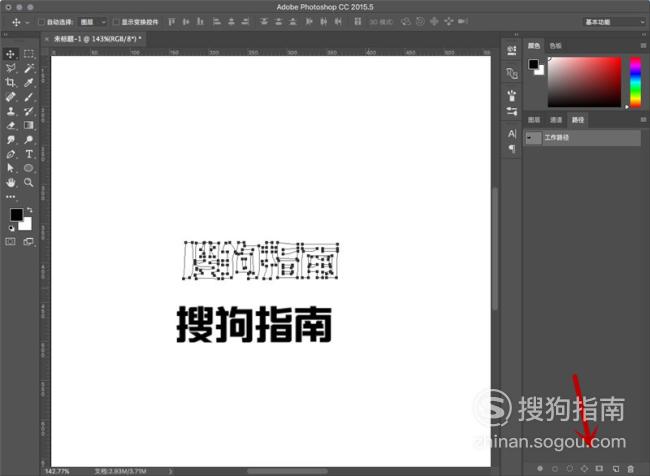Image resolution: width=650 pixels, height=476 pixels.
Task: Select the Gradient tool
Action: (x=29, y=125)
